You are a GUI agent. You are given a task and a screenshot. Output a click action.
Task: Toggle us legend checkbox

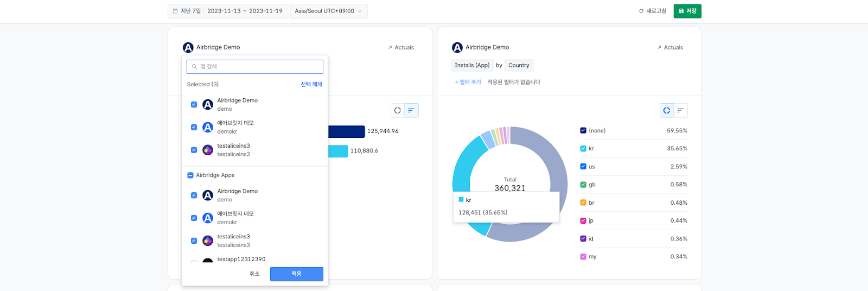(x=583, y=167)
